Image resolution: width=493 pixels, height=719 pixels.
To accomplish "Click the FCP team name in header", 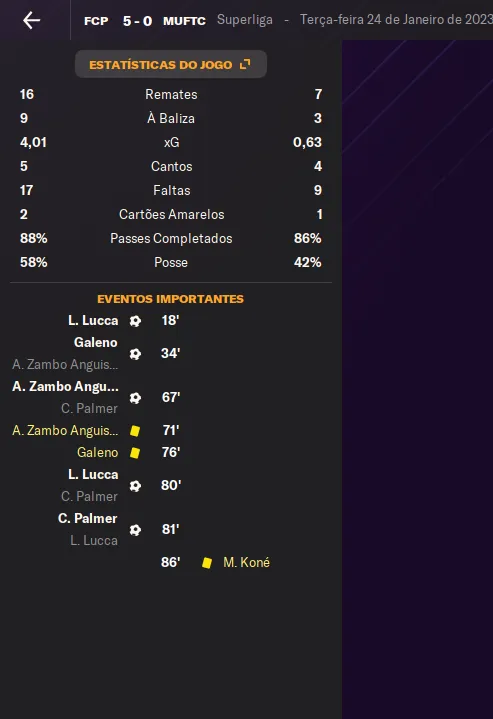I will click(x=96, y=21).
